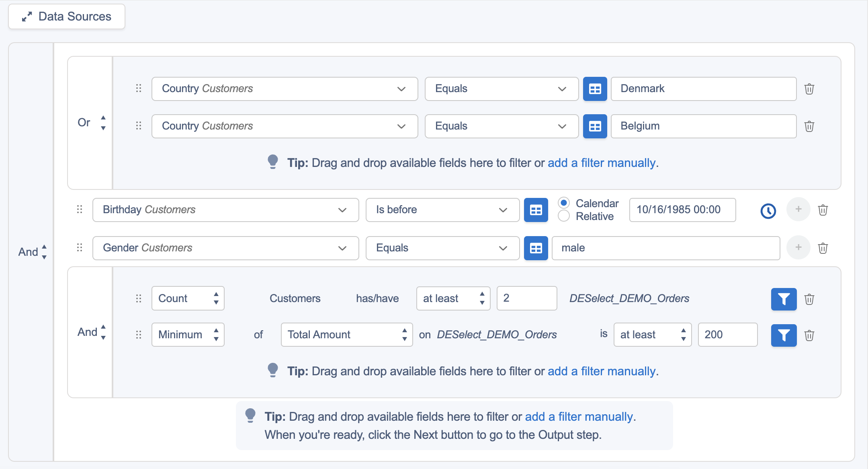Screen dimensions: 868x469
Task: Click the 200 value input field
Action: (x=727, y=335)
